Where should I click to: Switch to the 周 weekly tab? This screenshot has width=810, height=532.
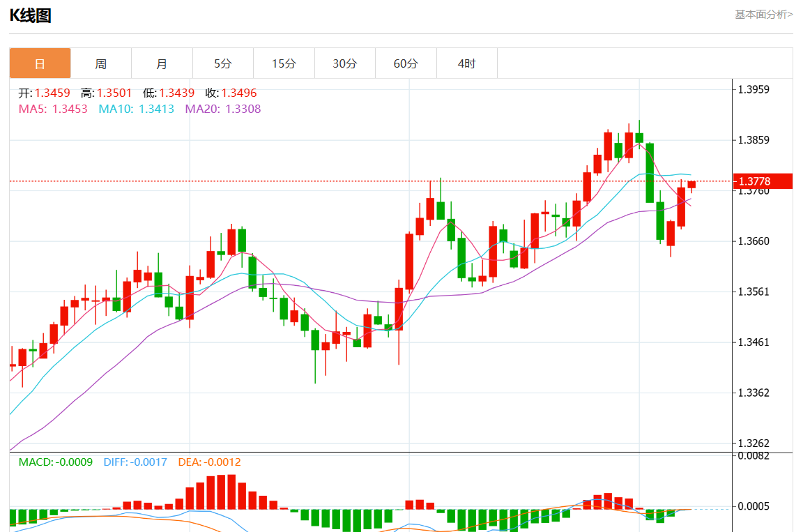coord(101,63)
